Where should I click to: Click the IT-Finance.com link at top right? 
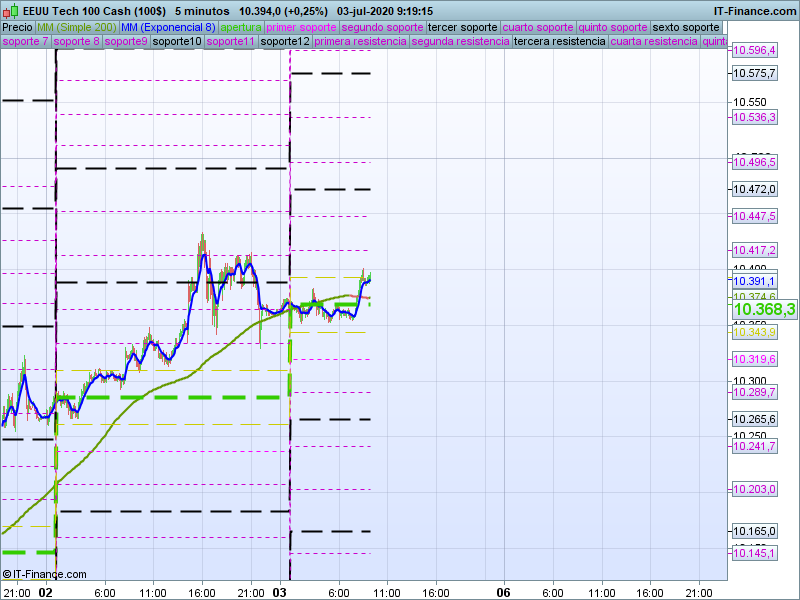(x=754, y=10)
